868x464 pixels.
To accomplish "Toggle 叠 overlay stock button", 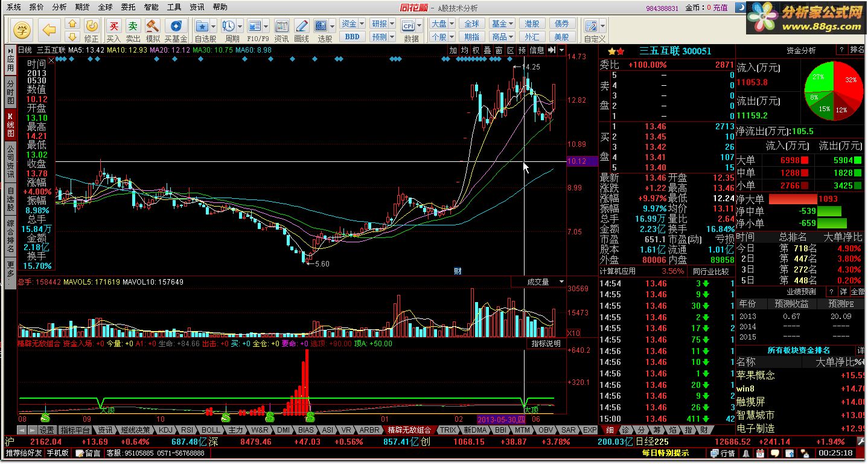I will 488,50.
